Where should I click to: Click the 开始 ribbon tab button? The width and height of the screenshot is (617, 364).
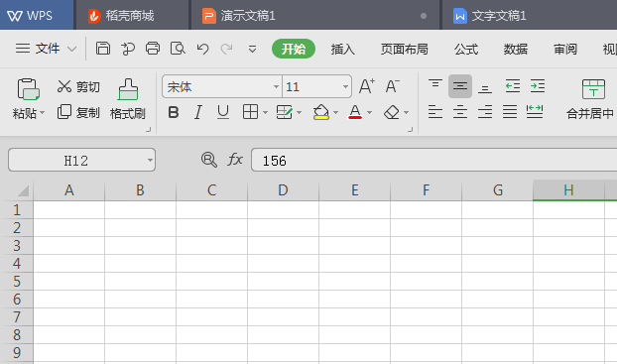294,49
